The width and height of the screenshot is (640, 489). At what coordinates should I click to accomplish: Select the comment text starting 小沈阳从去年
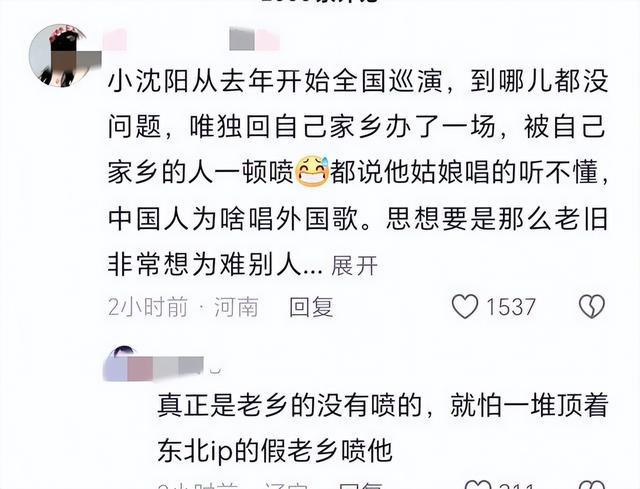(358, 173)
